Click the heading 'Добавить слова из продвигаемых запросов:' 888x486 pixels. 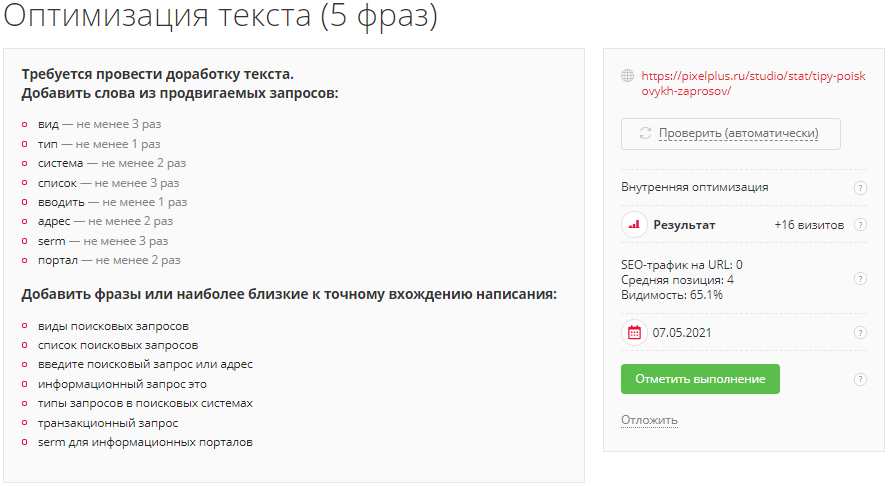(180, 93)
